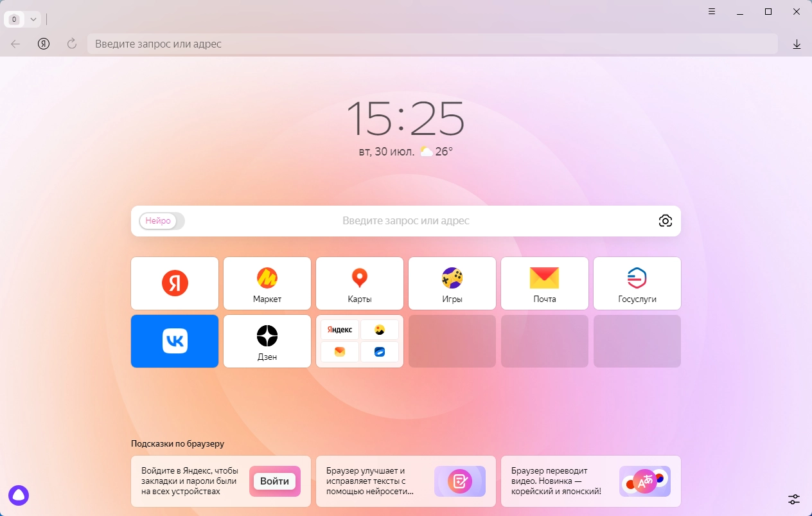The image size is (812, 516).
Task: Open the Игры tile
Action: (452, 283)
